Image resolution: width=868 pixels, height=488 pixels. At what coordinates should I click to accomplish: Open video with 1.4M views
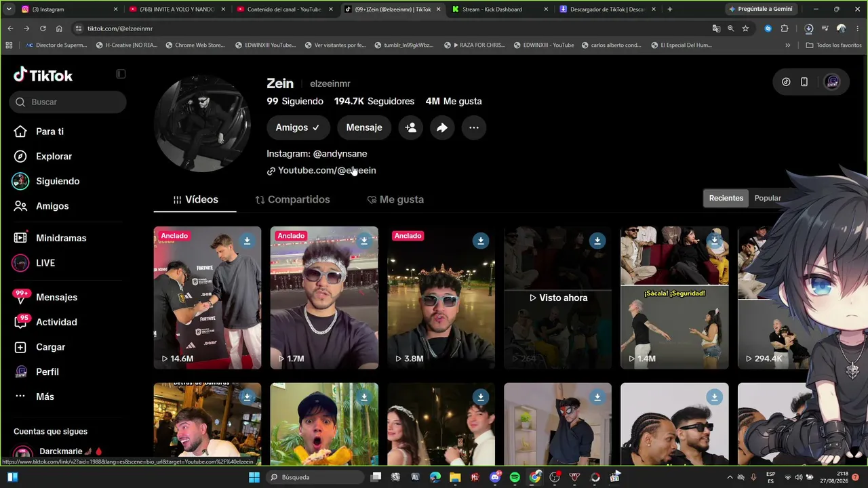(x=675, y=298)
